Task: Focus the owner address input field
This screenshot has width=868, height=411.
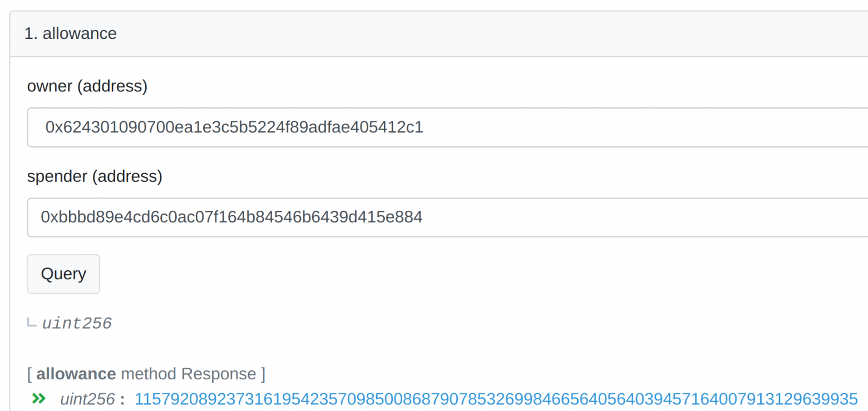Action: pyautogui.click(x=445, y=127)
